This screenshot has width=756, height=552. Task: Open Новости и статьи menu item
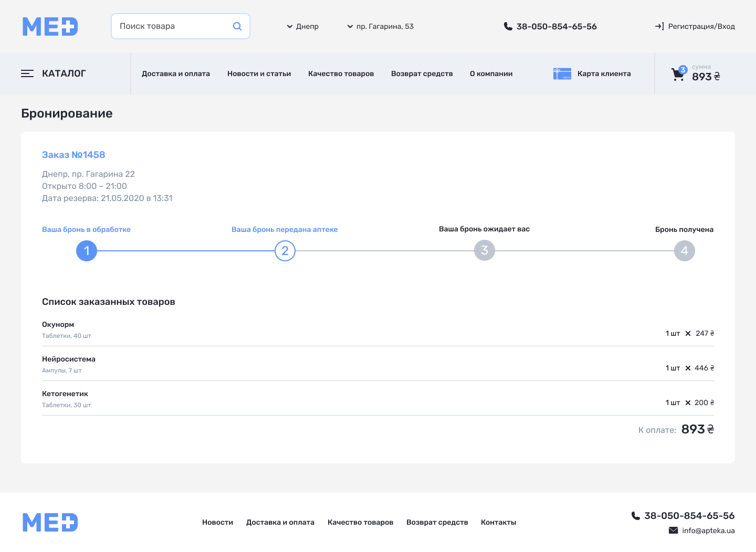click(x=259, y=73)
